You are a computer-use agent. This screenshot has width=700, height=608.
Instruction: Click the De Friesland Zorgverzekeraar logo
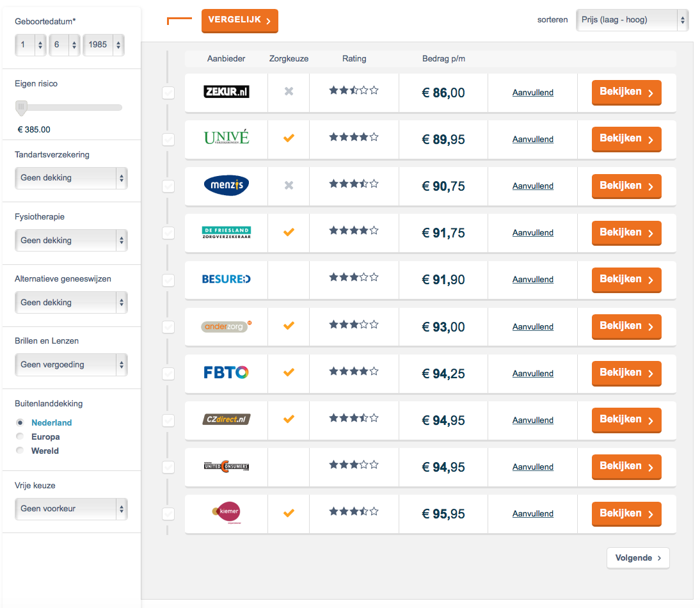227,232
